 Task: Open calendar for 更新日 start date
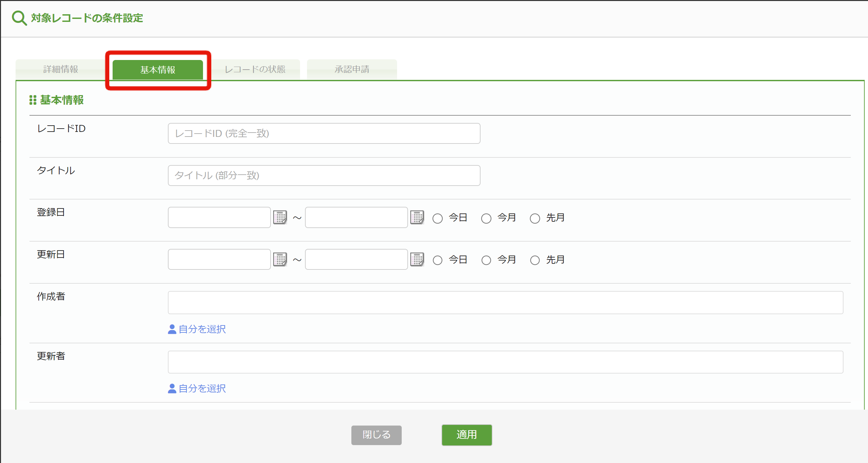[x=280, y=259]
